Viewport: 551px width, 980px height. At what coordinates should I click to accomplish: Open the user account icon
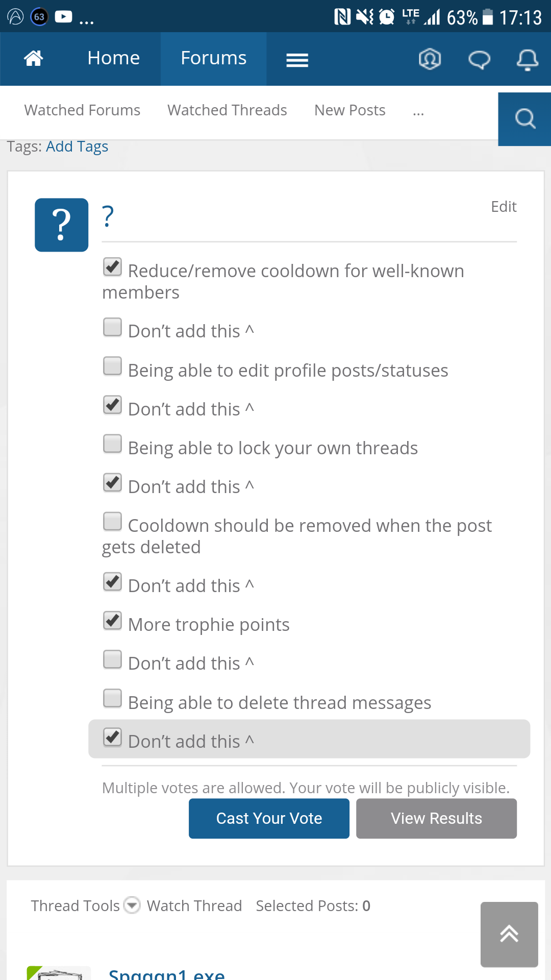pos(430,59)
